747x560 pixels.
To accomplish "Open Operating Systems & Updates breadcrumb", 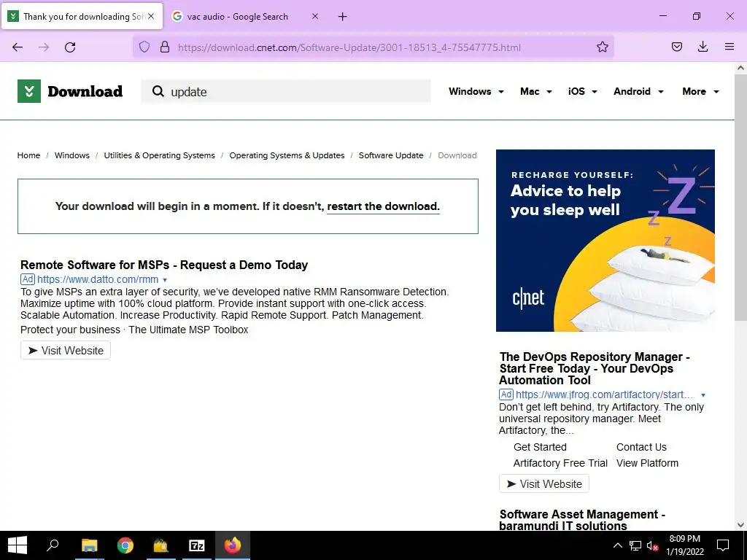I will [x=287, y=155].
